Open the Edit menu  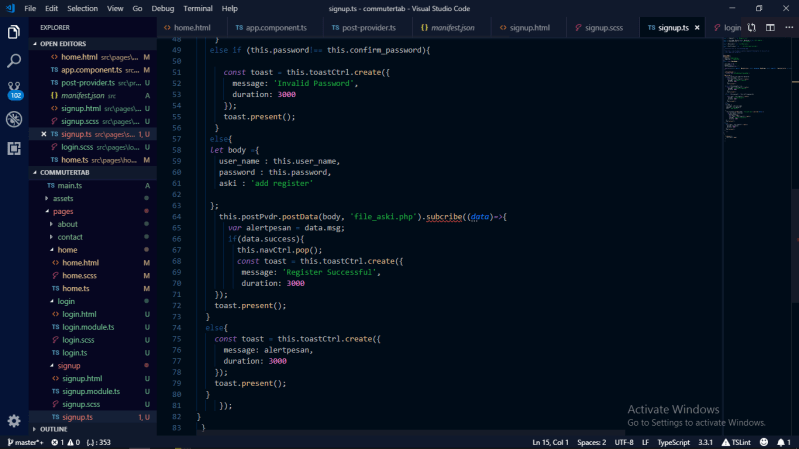(51, 8)
